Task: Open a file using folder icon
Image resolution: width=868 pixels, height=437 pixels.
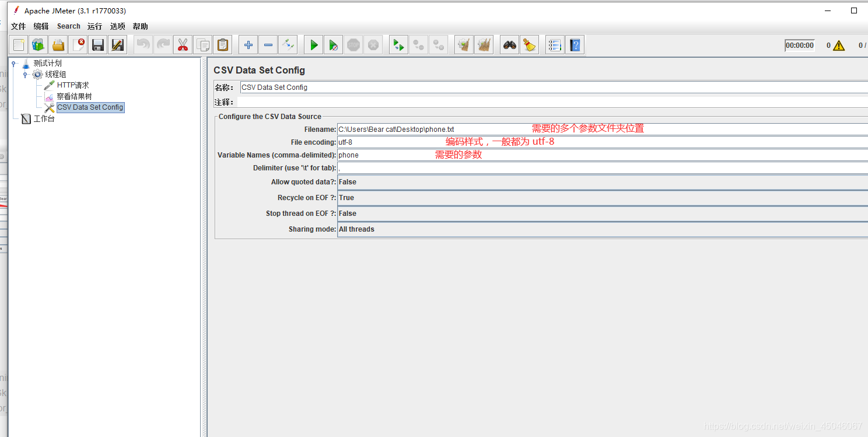Action: pyautogui.click(x=58, y=45)
